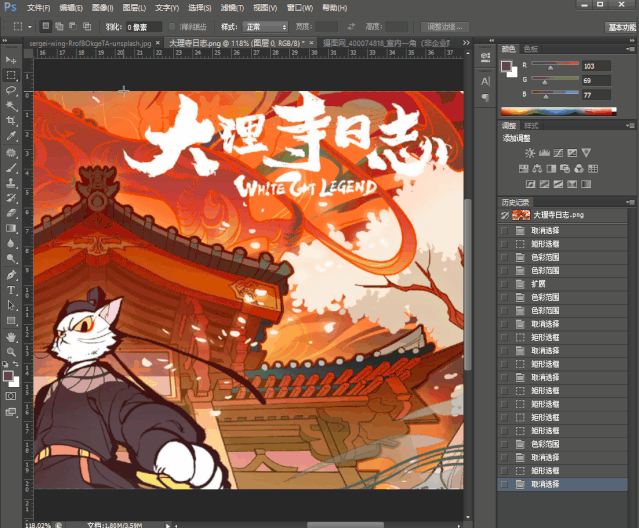Select the Hand tool
This screenshot has height=528, width=639.
coord(11,337)
